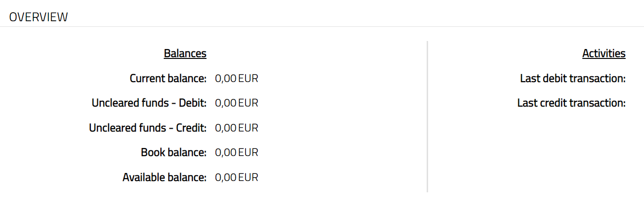
Task: Click the vertical divider between Balances and Activities
Action: [x=427, y=116]
